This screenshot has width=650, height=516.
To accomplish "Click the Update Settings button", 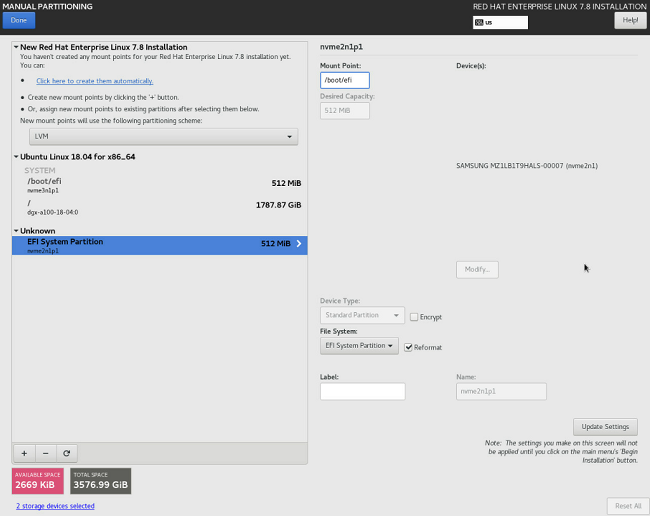I will 604,427.
